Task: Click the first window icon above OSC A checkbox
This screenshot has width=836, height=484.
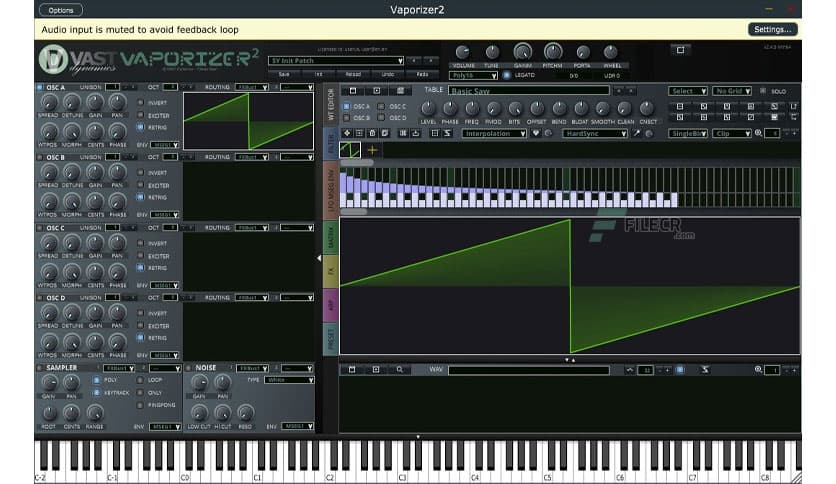Action: pyautogui.click(x=352, y=91)
